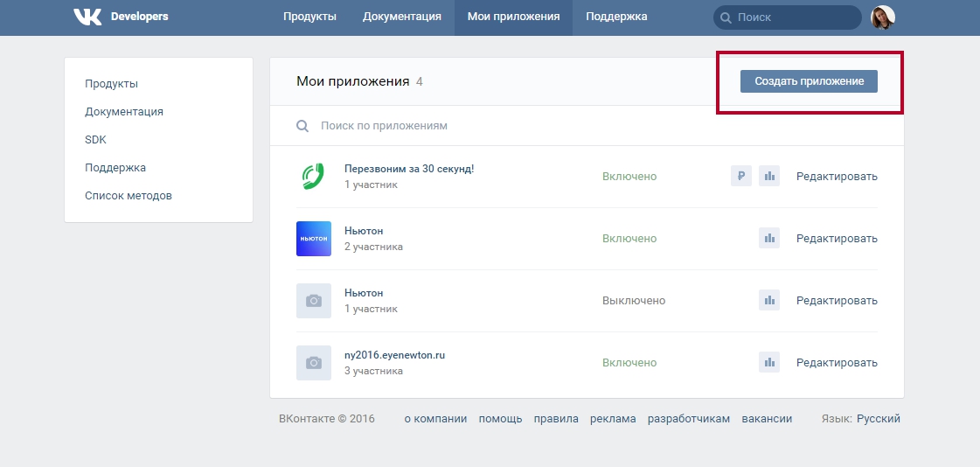Image resolution: width=980 pixels, height=467 pixels.
Task: Open the Ньютон app with 2 участника
Action: click(364, 231)
